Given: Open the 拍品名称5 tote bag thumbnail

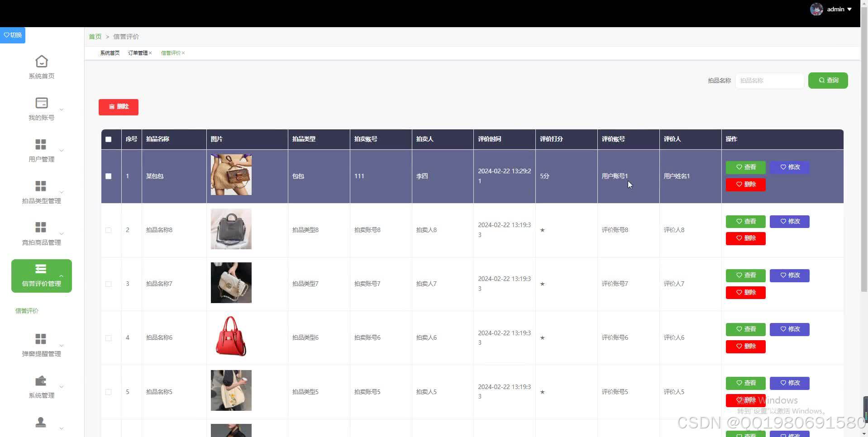Looking at the screenshot, I should pos(231,390).
